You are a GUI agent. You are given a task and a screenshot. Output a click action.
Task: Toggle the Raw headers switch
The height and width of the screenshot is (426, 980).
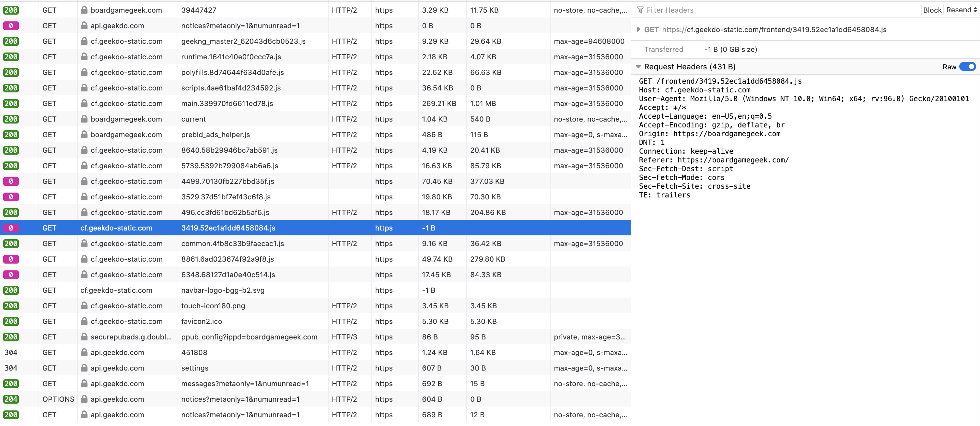967,66
